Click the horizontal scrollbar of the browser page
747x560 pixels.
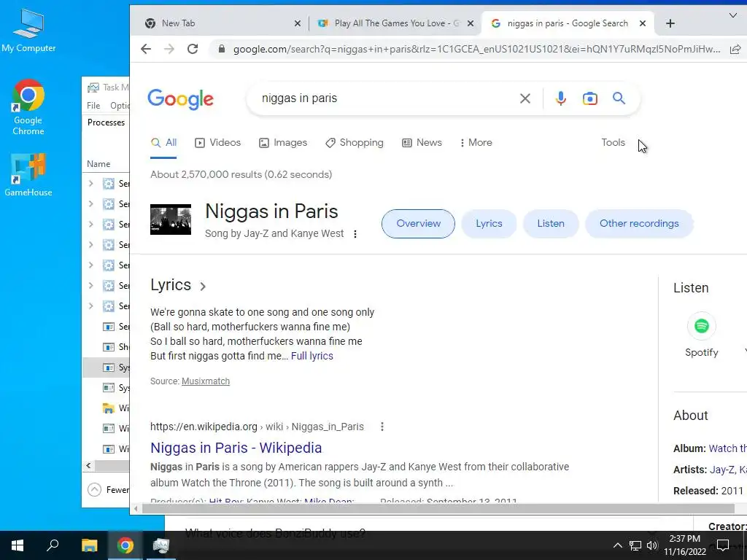pos(438,508)
